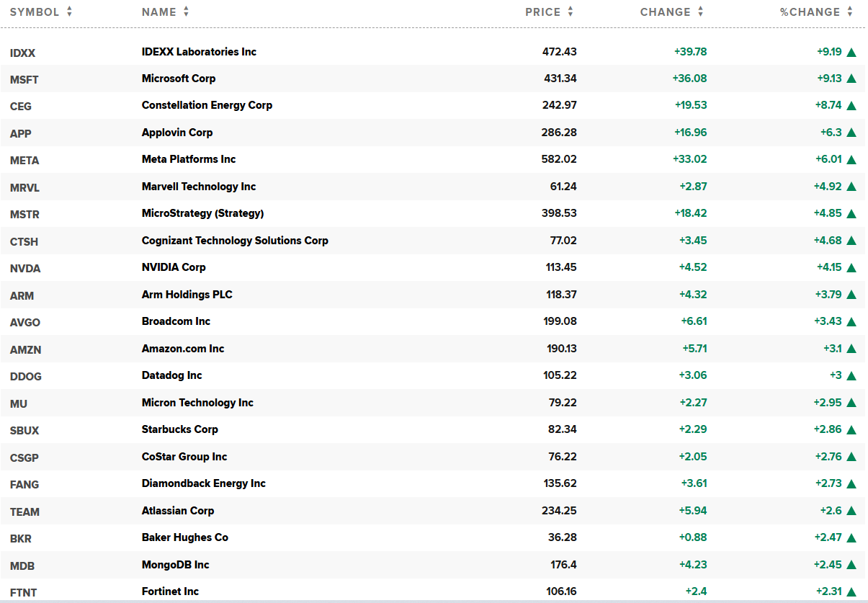Open Amazon.com Inc company name
The width and height of the screenshot is (868, 603).
[x=183, y=349]
